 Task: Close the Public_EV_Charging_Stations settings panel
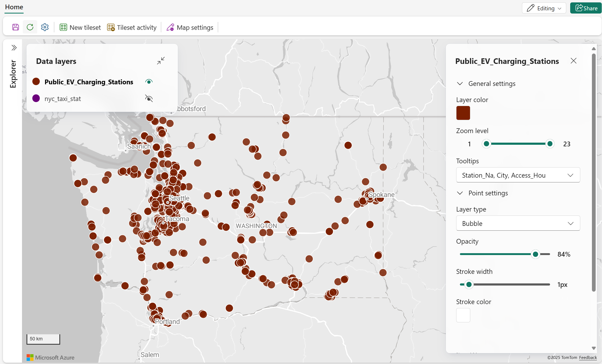(573, 61)
